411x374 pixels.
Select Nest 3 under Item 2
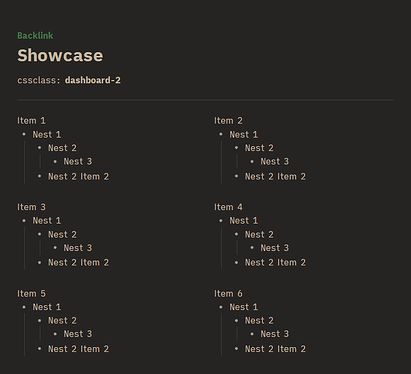coord(275,162)
